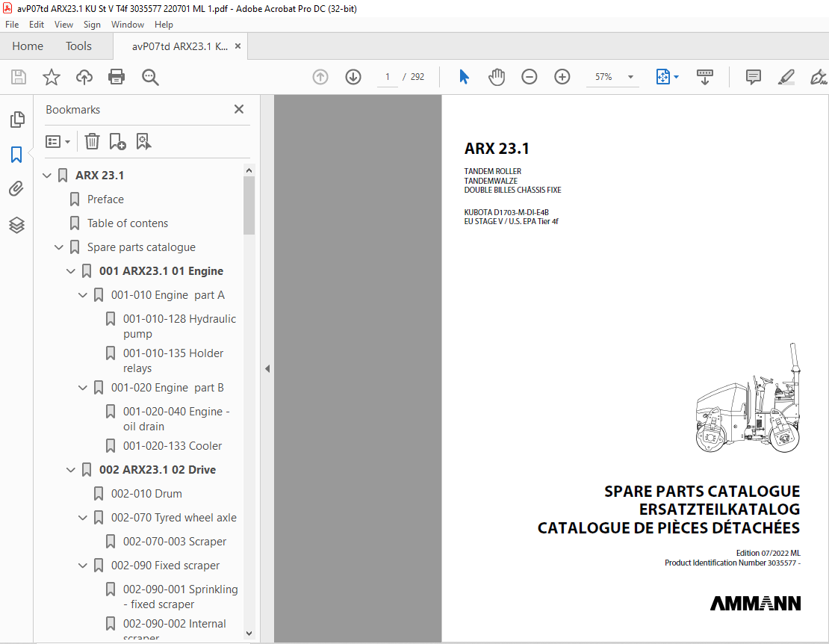Open the find text magnifier tool
The image size is (829, 644).
tap(150, 77)
